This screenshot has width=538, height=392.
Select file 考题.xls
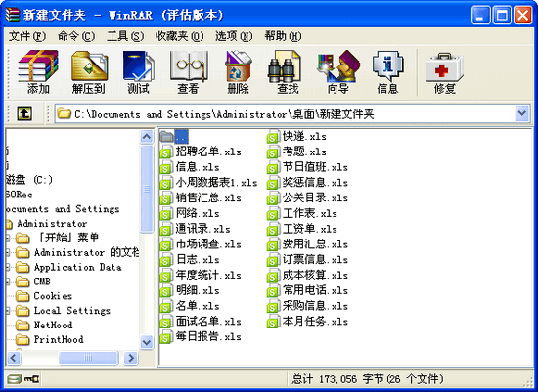(x=296, y=152)
